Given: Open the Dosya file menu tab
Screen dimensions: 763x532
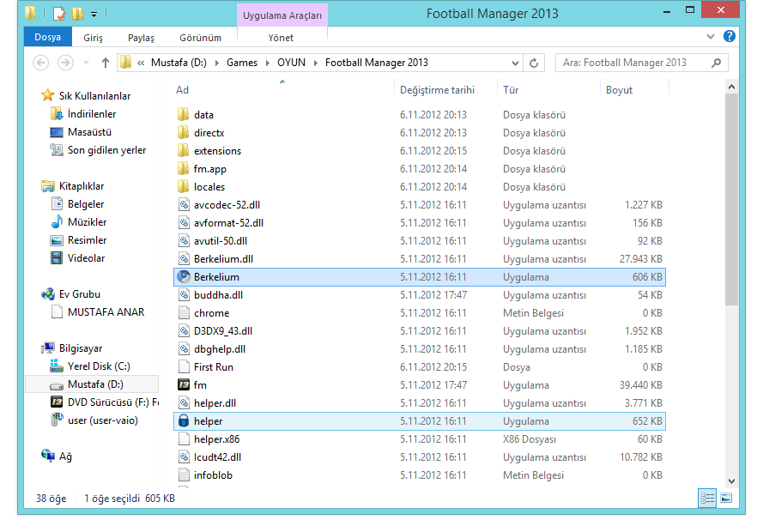Looking at the screenshot, I should coord(48,37).
